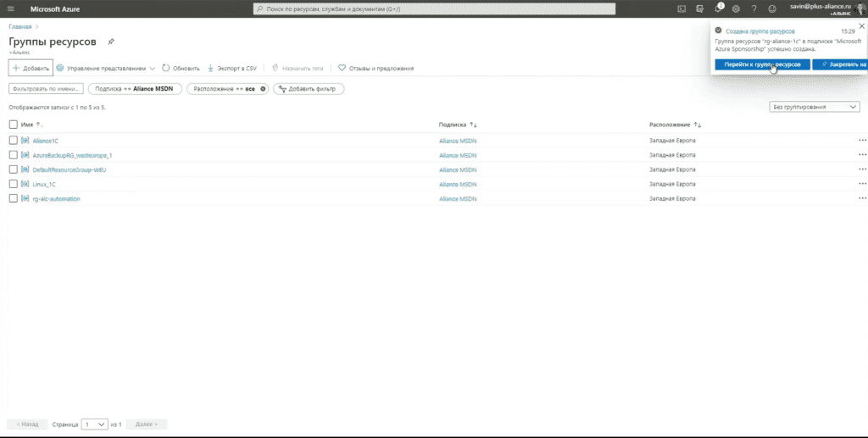868x438 pixels.
Task: Open the Без группирования grouping dropdown
Action: pyautogui.click(x=815, y=107)
